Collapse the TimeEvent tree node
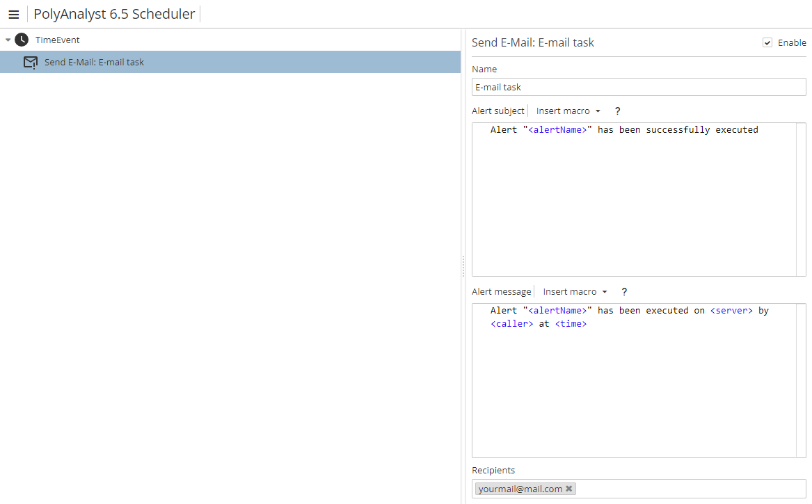Viewport: 812px width, 504px height. tap(8, 40)
